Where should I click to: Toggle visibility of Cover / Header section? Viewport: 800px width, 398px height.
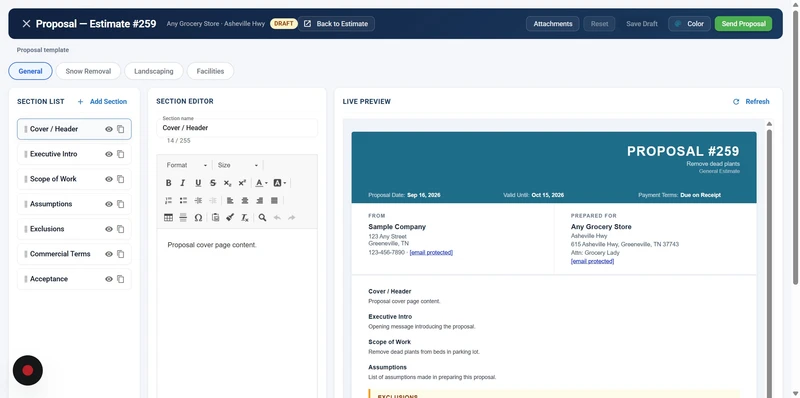[109, 129]
